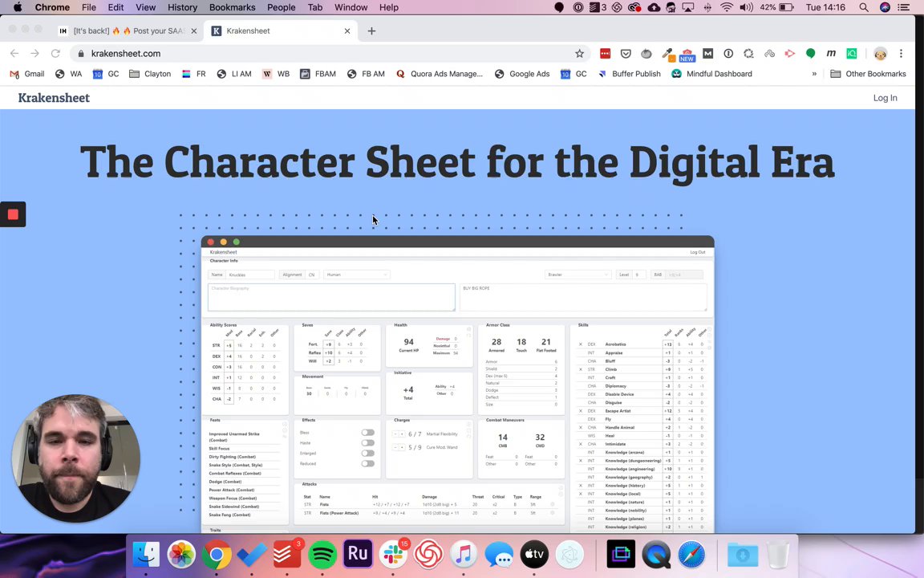Bookmark this page with the star icon
The width and height of the screenshot is (924, 578).
click(x=579, y=53)
